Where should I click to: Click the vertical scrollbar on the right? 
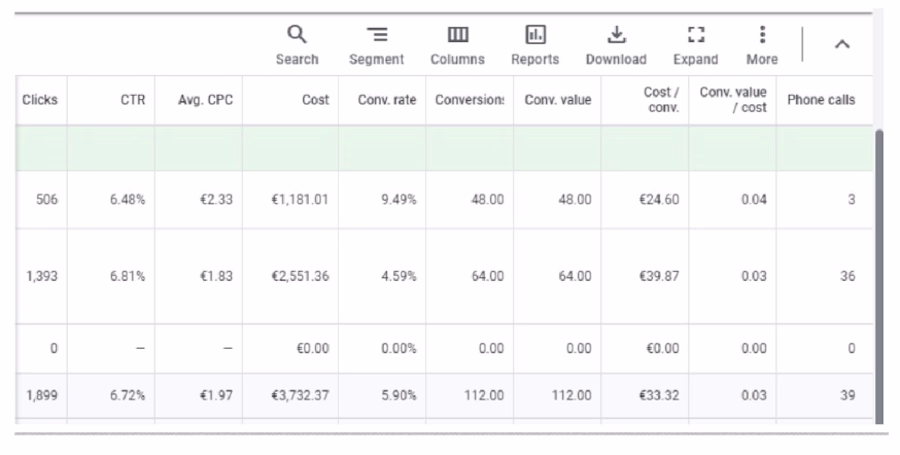coord(879,277)
